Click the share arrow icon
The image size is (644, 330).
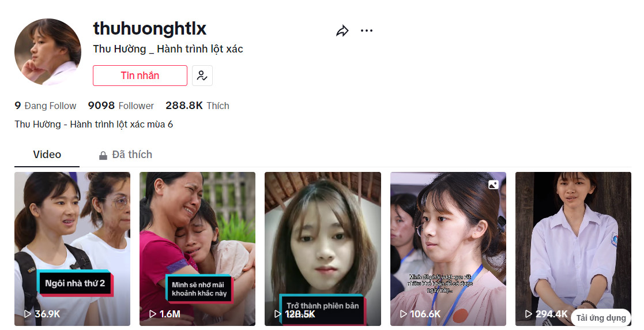click(342, 31)
